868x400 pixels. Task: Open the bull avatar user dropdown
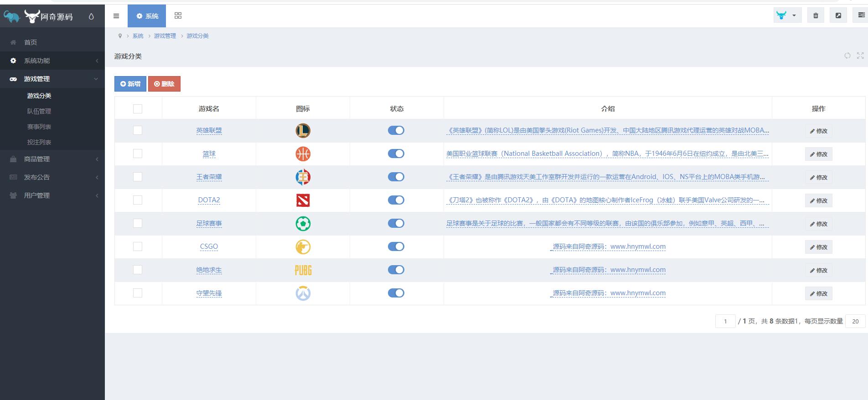click(x=787, y=15)
